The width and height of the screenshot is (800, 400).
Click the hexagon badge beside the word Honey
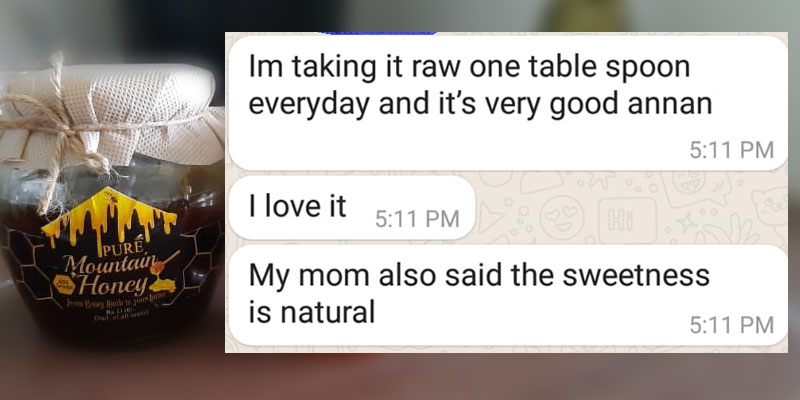click(x=64, y=286)
